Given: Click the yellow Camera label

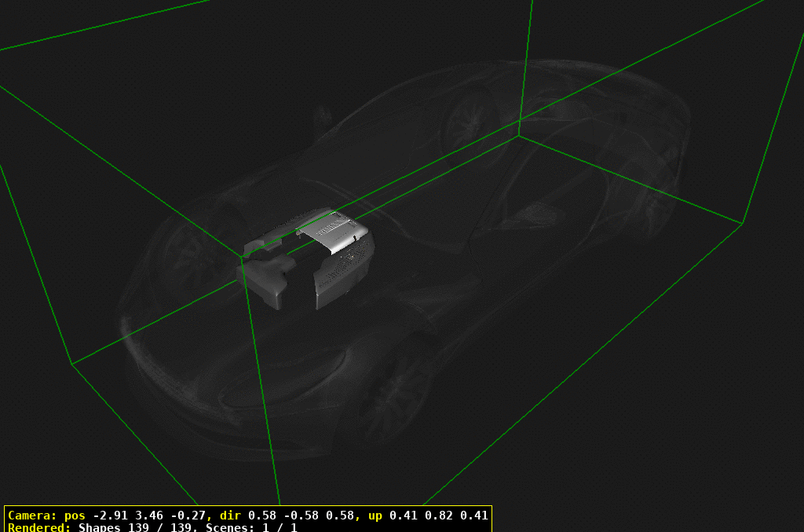Looking at the screenshot, I should point(31,516).
